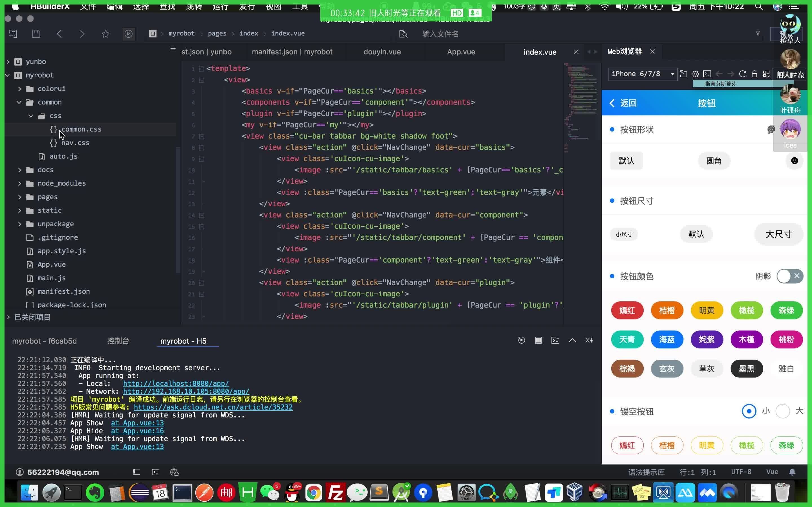Screen dimensions: 812x507
Task: Click the 返回 back button
Action: point(623,103)
